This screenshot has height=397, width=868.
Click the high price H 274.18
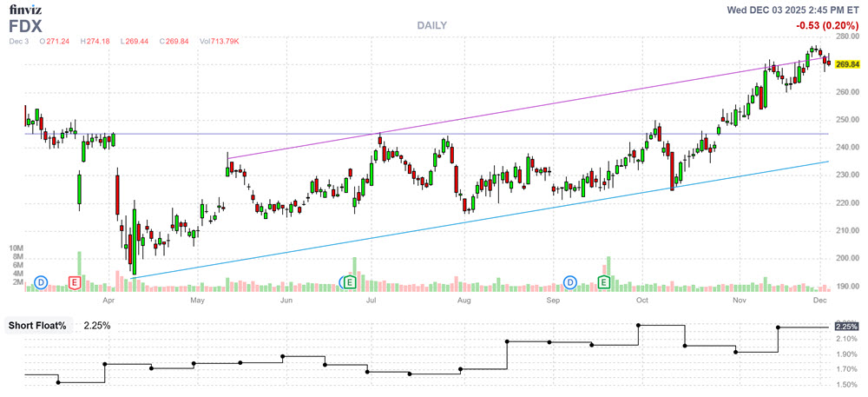coord(95,41)
